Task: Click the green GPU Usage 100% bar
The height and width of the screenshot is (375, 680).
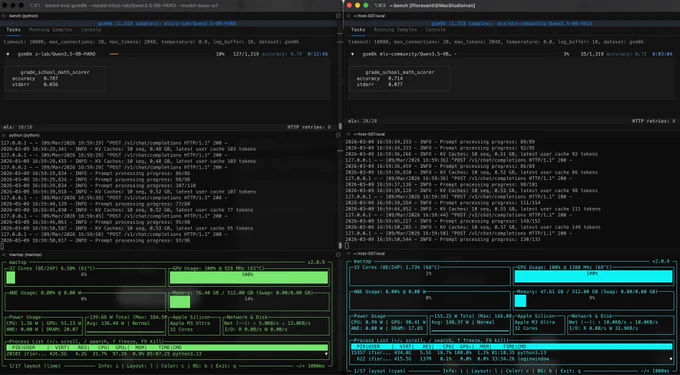Action: coord(248,277)
